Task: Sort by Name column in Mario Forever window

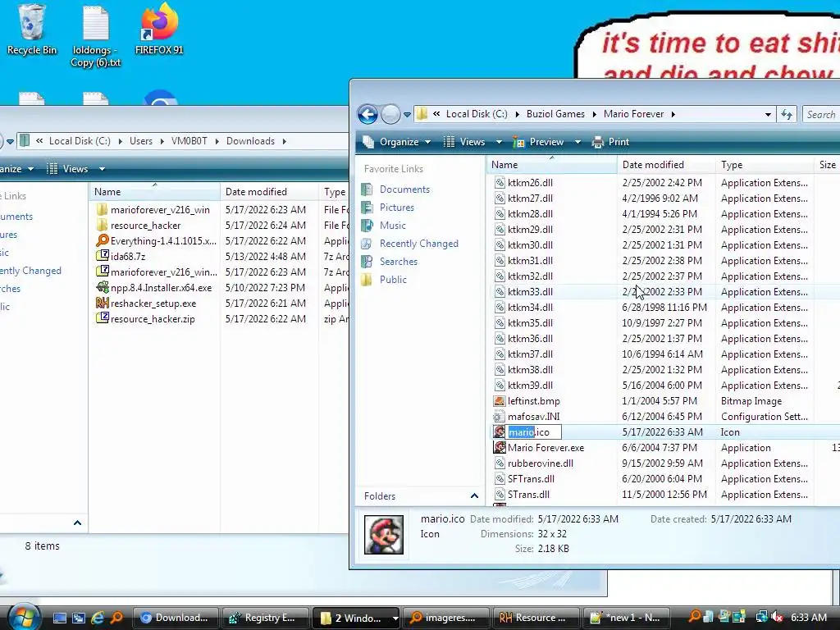Action: [552, 164]
